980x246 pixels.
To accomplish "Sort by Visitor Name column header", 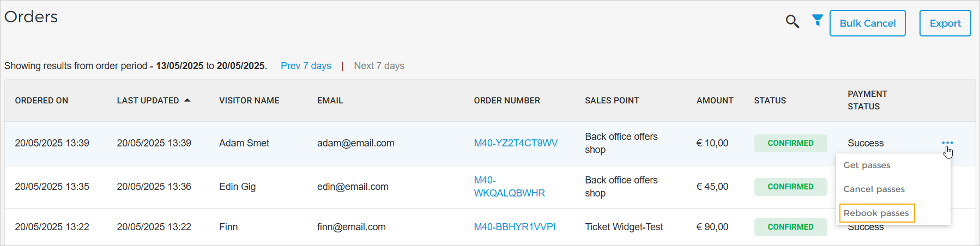I will 249,101.
